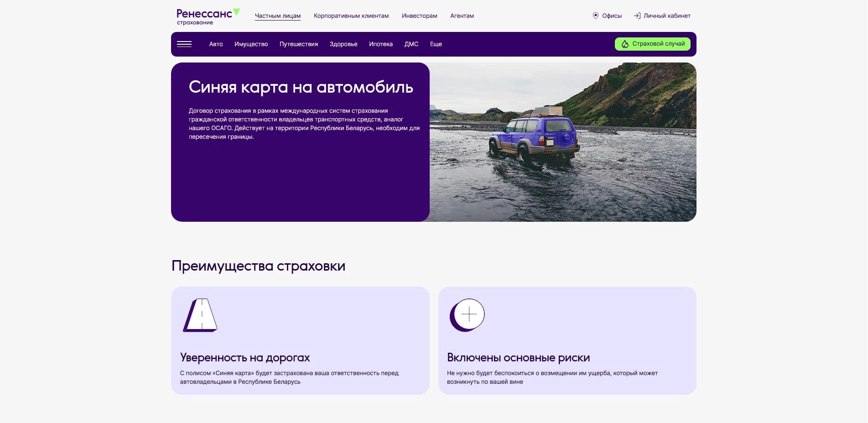Image resolution: width=868 pixels, height=423 pixels.
Task: Select the Здоровье menu item
Action: click(343, 44)
